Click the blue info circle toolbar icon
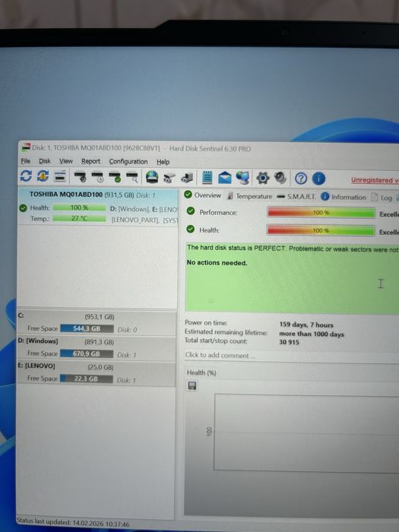The width and height of the screenshot is (399, 532). [318, 179]
